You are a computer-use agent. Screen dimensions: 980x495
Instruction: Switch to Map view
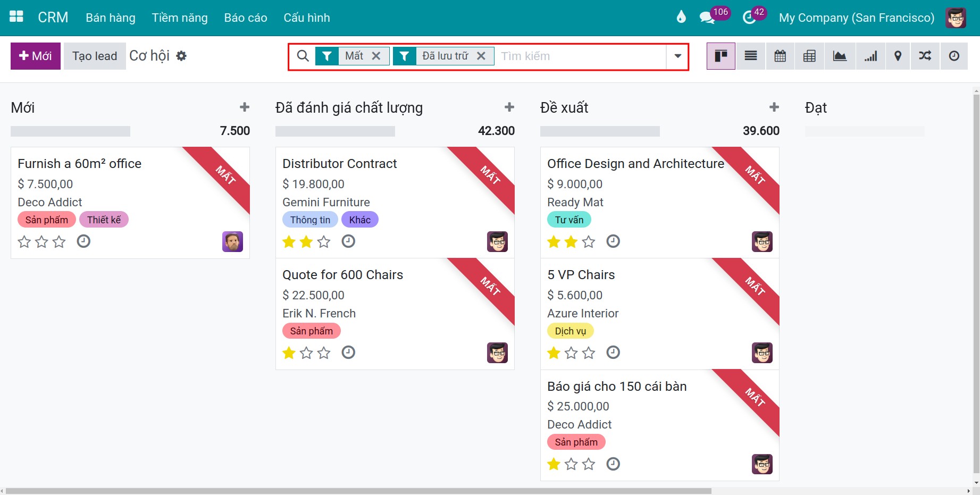898,56
